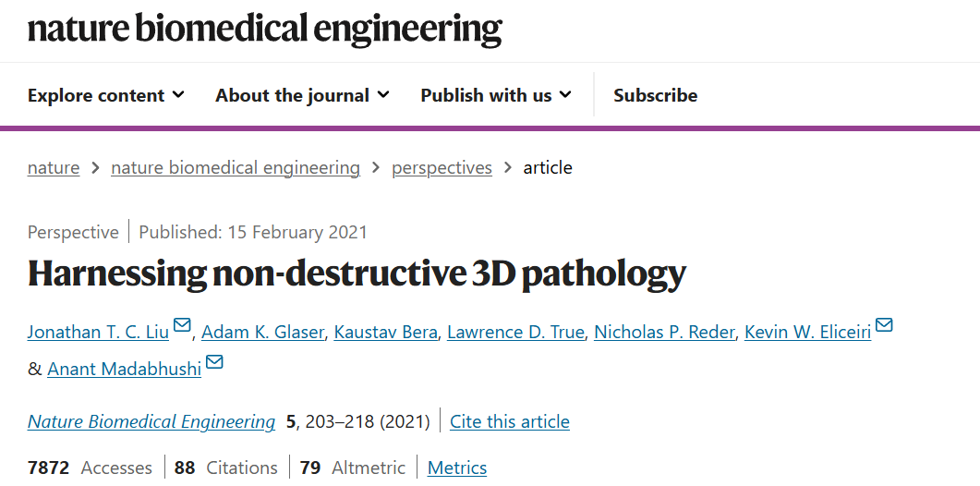
Task: Click the email icon beside Jonathan T. C. Liu
Action: (182, 325)
